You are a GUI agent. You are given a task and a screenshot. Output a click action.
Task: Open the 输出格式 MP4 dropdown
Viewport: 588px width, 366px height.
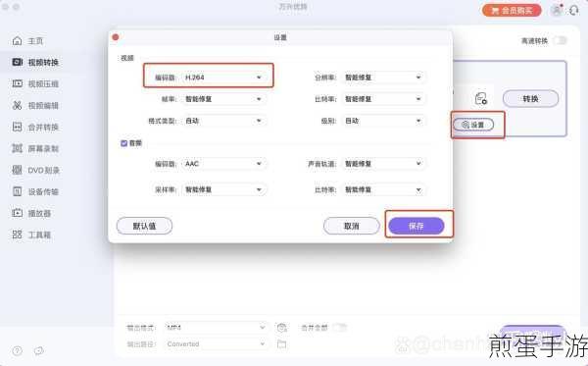pos(216,328)
